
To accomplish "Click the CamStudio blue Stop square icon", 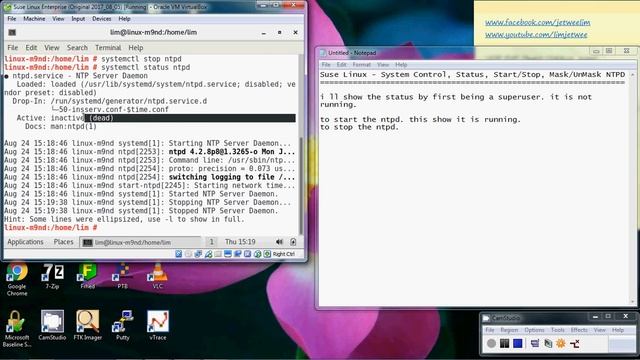I will [x=518, y=343].
